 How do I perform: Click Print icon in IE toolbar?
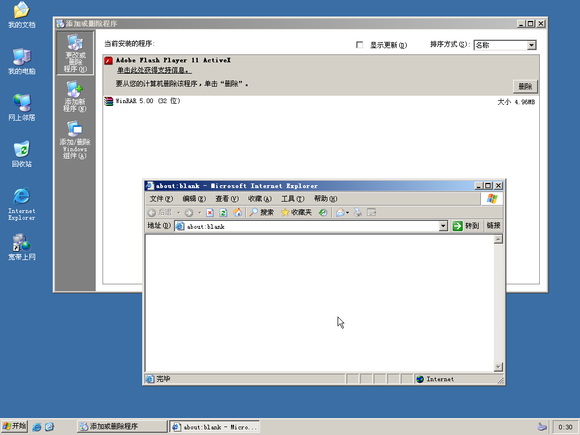point(358,212)
